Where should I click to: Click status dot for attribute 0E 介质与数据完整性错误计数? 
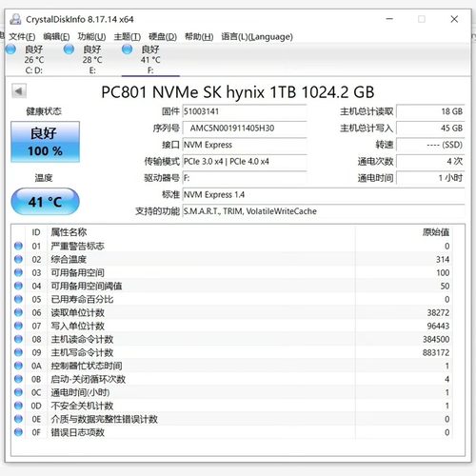(x=18, y=419)
